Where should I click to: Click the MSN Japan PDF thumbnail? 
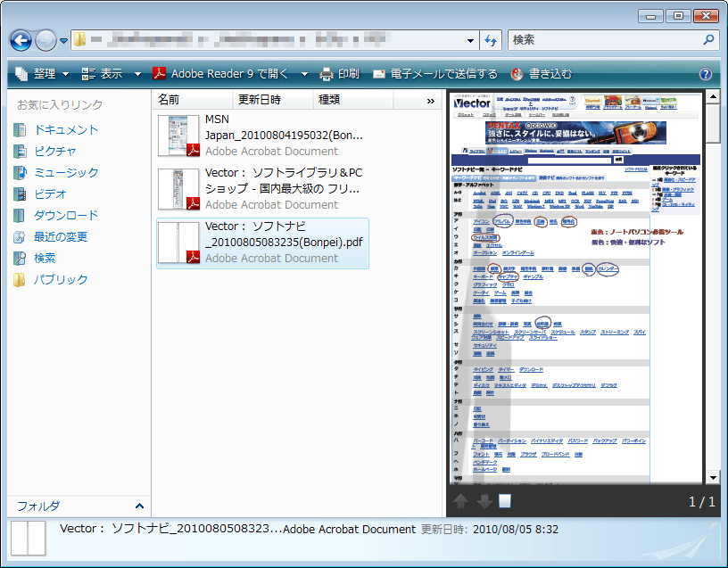point(178,136)
